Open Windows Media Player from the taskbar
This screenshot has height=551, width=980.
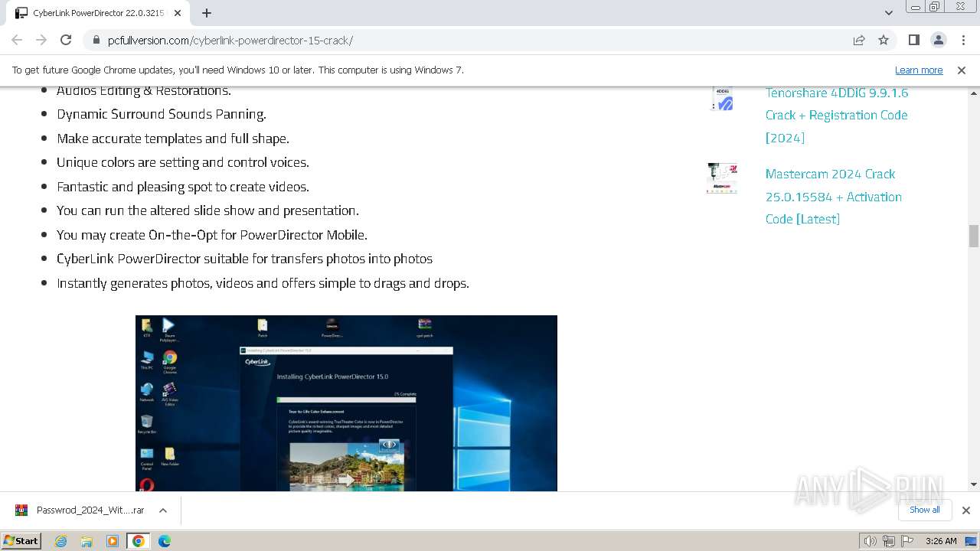tap(113, 541)
